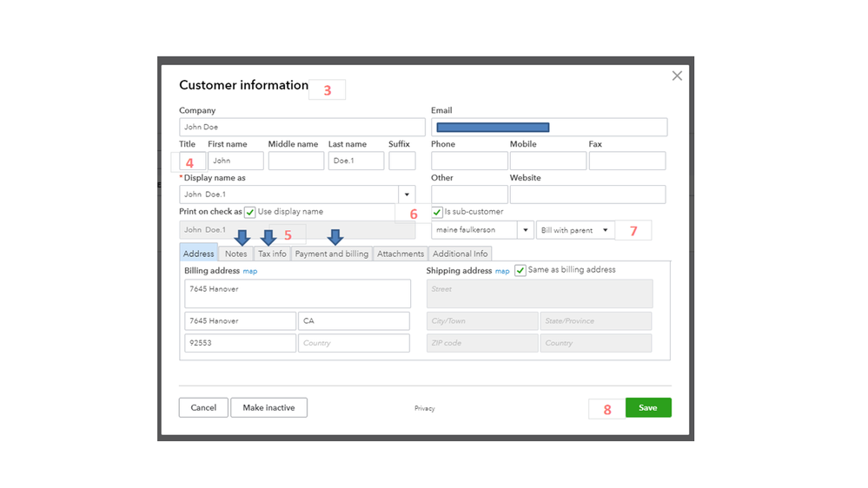Click the Make inactive button
The image size is (868, 488).
pyautogui.click(x=268, y=408)
